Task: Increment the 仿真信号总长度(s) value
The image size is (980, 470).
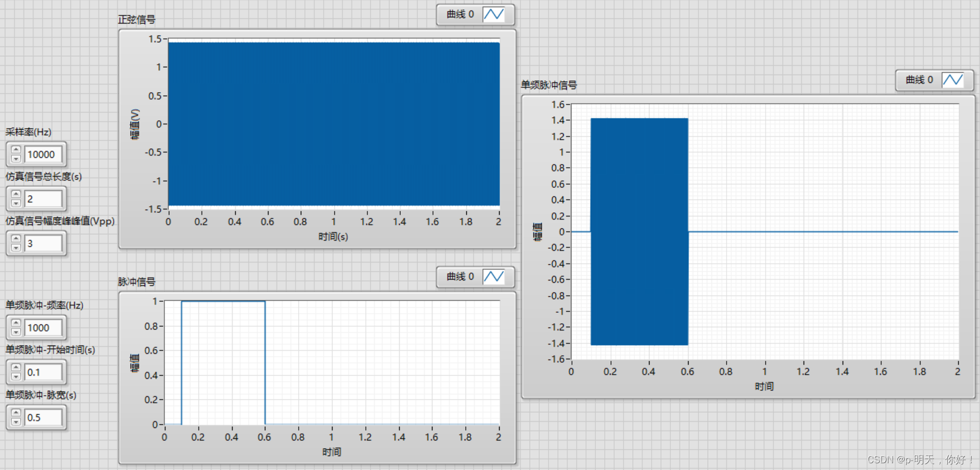Action: click(16, 195)
